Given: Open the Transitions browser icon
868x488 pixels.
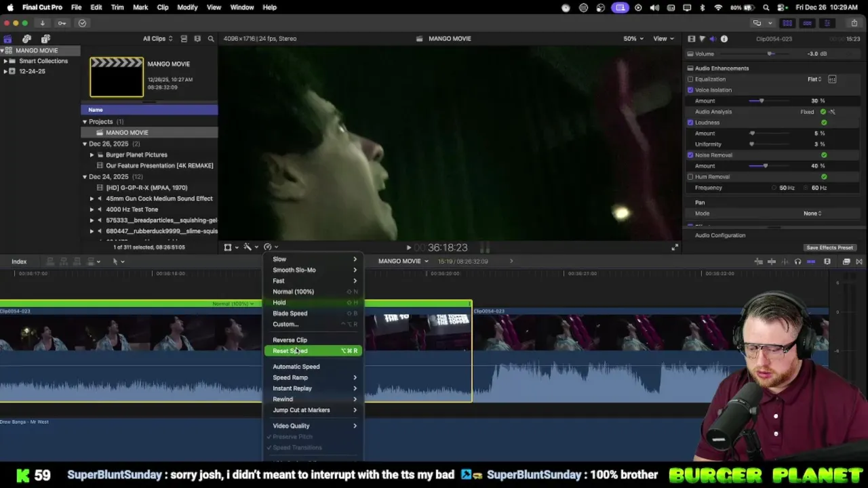Looking at the screenshot, I should [x=859, y=262].
